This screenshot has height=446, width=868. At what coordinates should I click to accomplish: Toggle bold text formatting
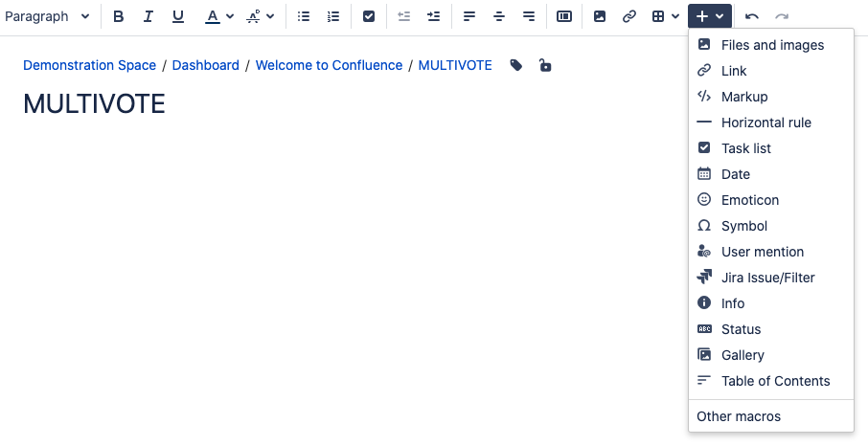tap(119, 16)
